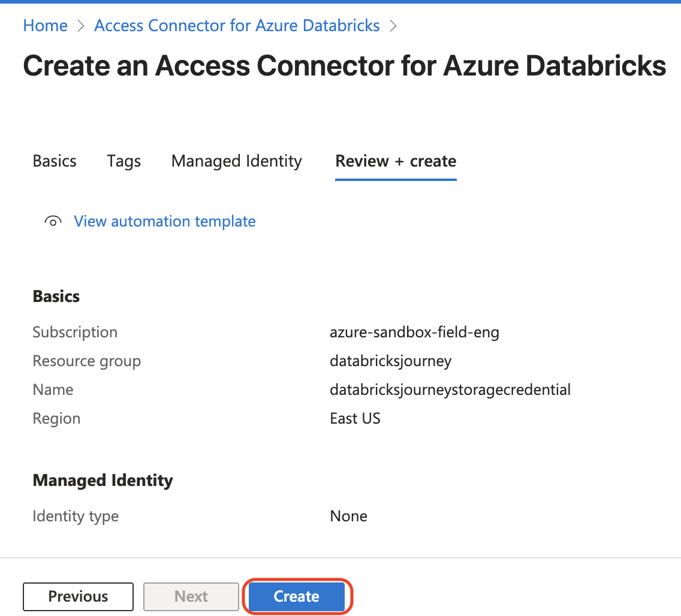Click the greyed-out Next button
This screenshot has height=616, width=681.
coord(191,596)
